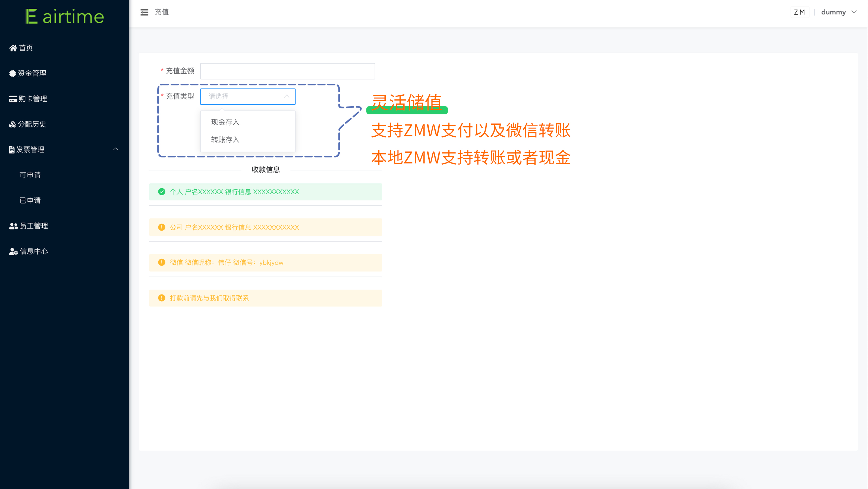
Task: Open the 信息中心 menu item
Action: [x=64, y=251]
